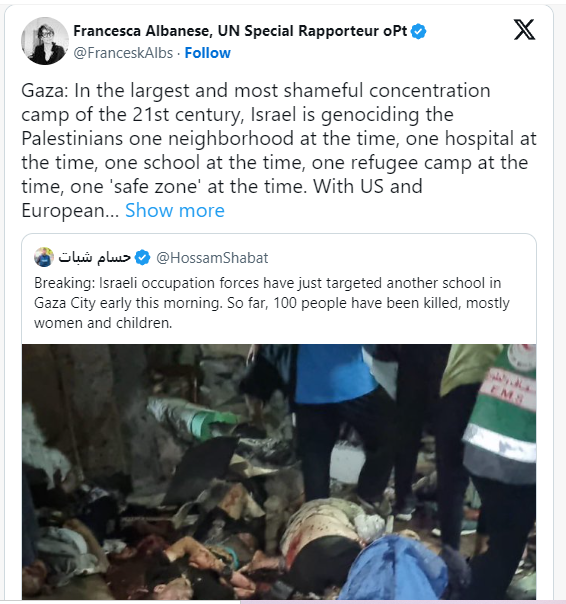Select '100 people have been killed' line
The image size is (566, 604).
tap(272, 303)
